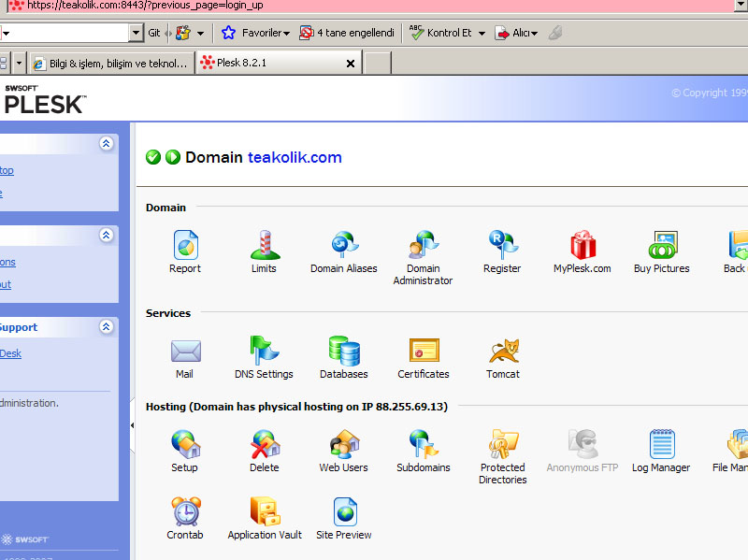Open the tab list dropdown arrow

pyautogui.click(x=19, y=63)
